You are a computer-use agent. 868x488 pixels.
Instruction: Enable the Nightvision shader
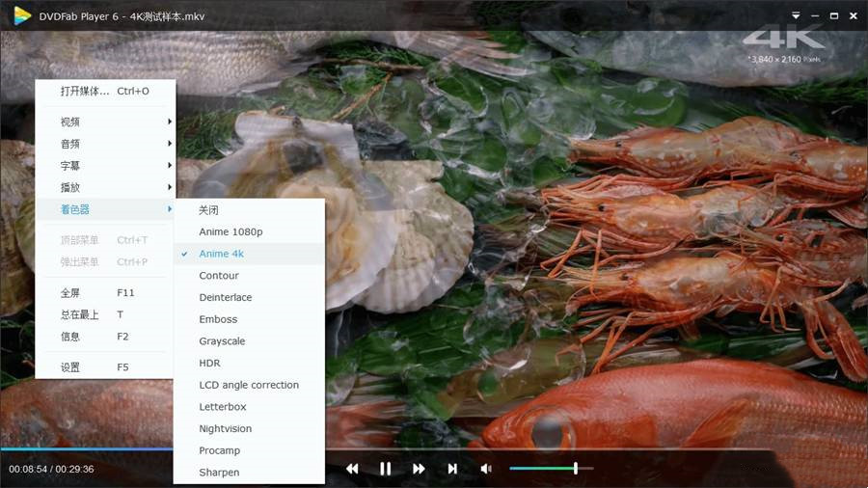tap(249, 428)
